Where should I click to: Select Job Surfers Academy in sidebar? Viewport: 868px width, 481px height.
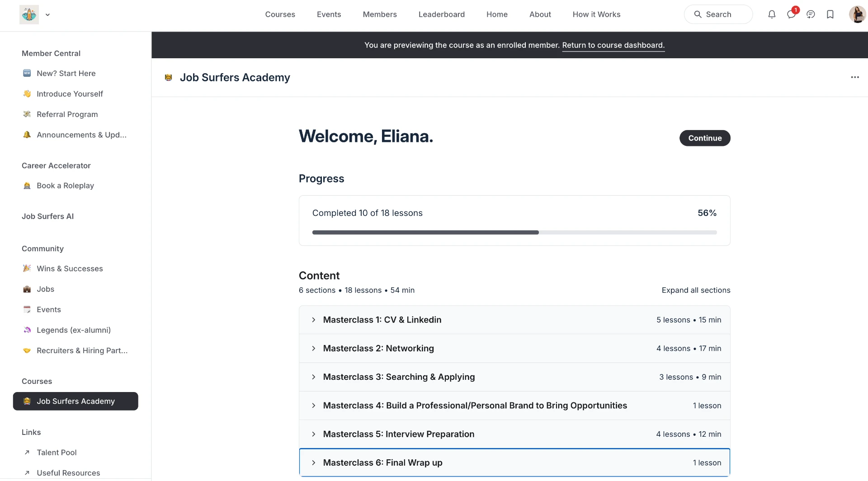pos(75,401)
